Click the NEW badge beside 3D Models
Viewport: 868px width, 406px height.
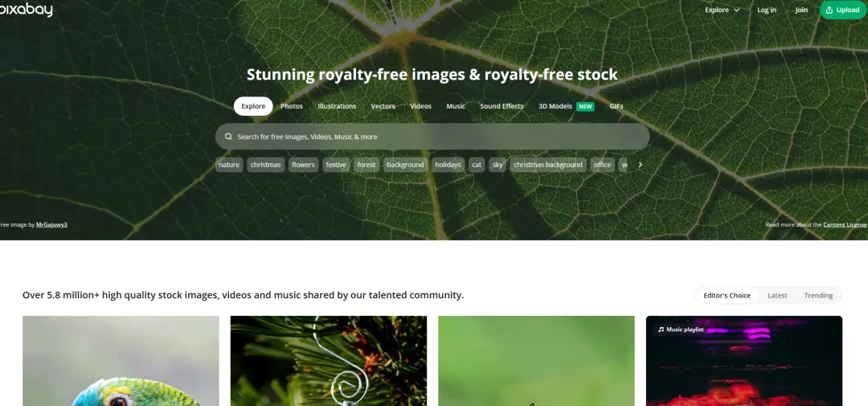585,106
